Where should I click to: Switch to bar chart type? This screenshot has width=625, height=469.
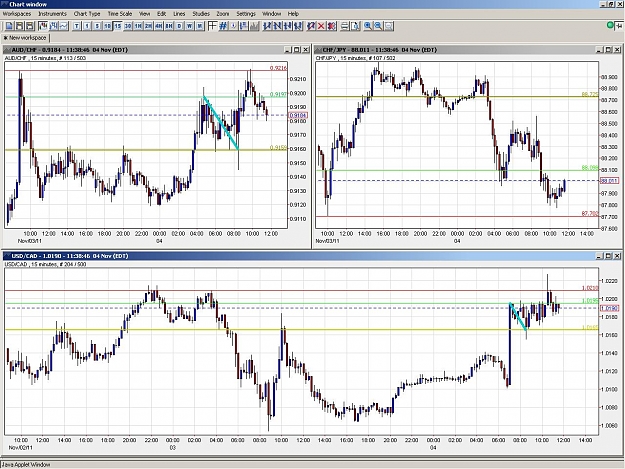[x=53, y=26]
